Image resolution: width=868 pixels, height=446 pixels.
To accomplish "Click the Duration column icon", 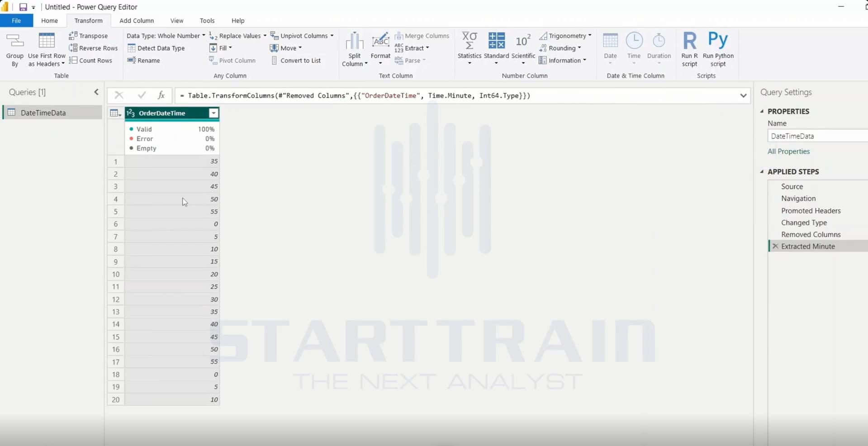I will pos(659,41).
